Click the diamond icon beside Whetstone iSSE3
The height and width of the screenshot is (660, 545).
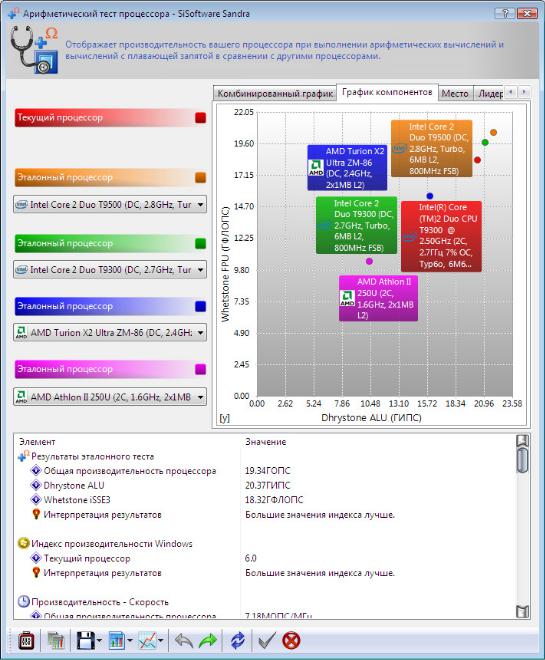coord(36,500)
